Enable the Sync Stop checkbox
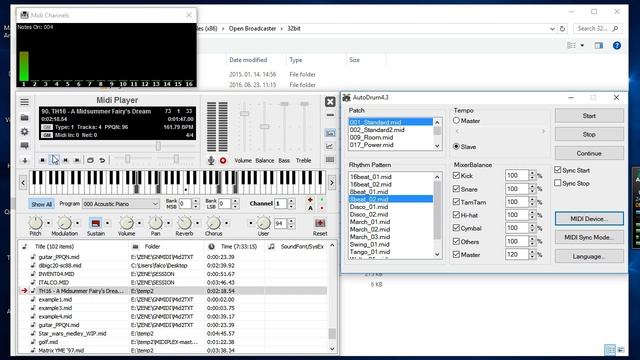 pos(558,183)
